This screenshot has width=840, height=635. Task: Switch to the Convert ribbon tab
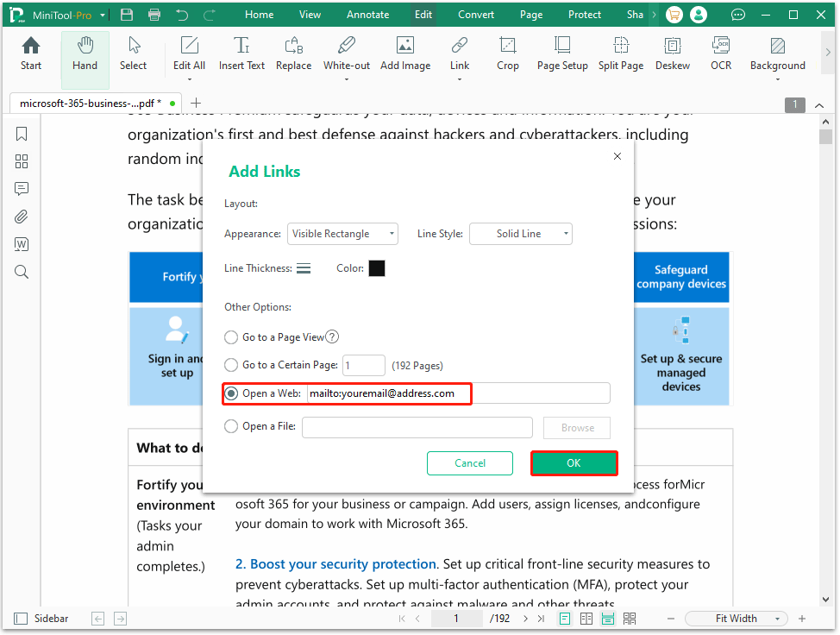[x=475, y=14]
